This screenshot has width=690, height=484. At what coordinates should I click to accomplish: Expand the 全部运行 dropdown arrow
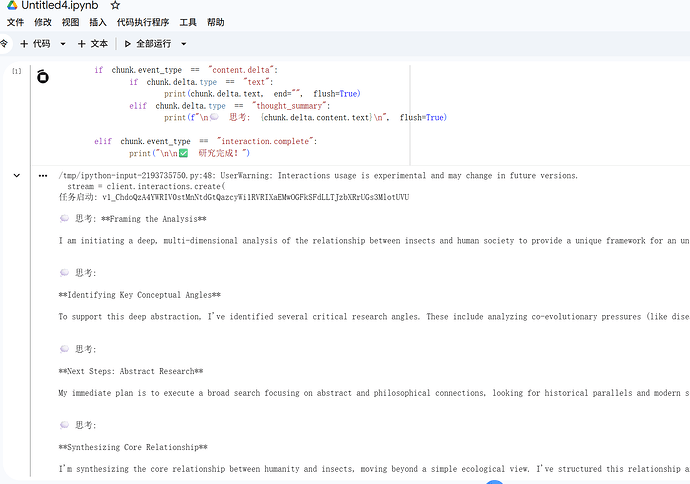[x=184, y=44]
